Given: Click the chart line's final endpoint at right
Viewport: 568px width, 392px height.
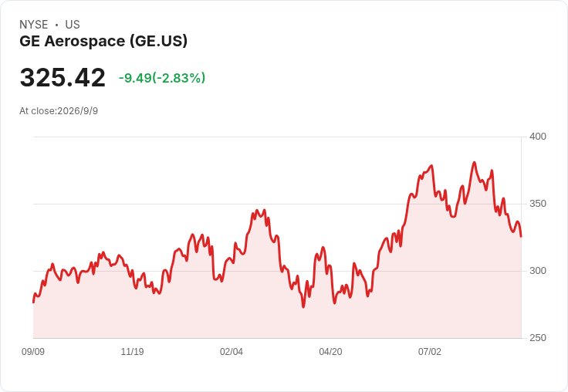Looking at the screenshot, I should coord(521,237).
